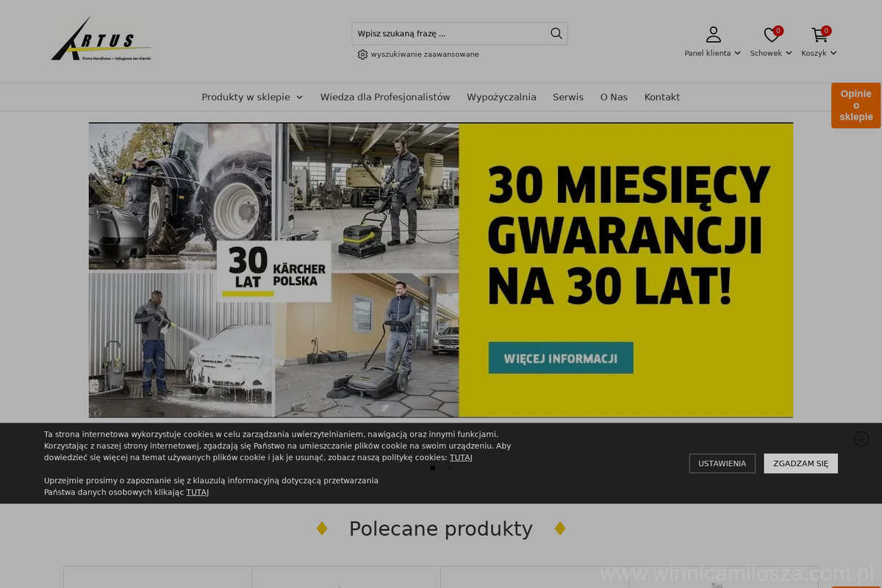Open Produkty w sklepie menu
This screenshot has width=882, height=588.
pos(252,97)
